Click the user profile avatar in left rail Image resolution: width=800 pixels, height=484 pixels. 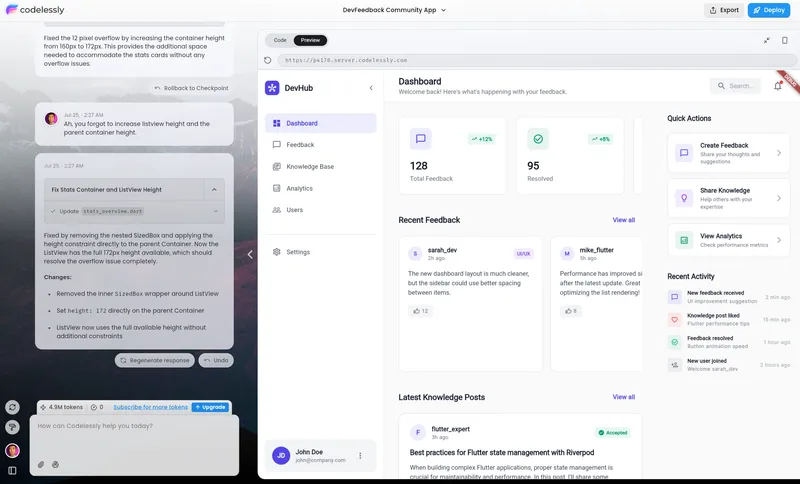coord(12,450)
